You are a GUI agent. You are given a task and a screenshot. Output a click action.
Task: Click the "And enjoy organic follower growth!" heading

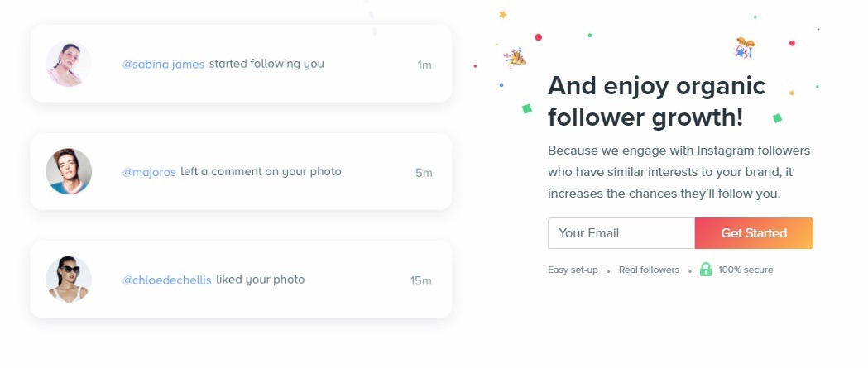tap(656, 101)
